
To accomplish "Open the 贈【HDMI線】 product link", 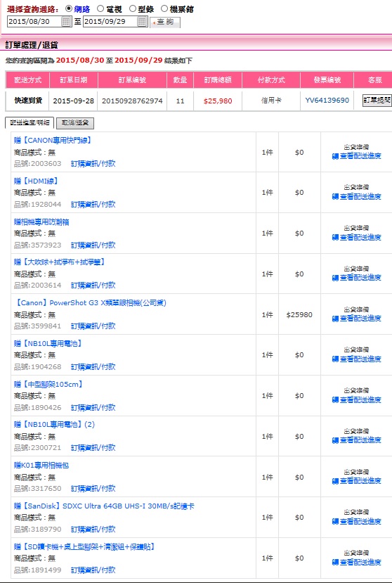I will pos(36,181).
